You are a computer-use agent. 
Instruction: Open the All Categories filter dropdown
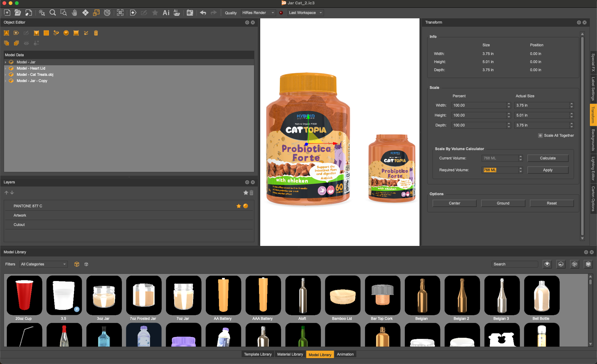[44, 264]
